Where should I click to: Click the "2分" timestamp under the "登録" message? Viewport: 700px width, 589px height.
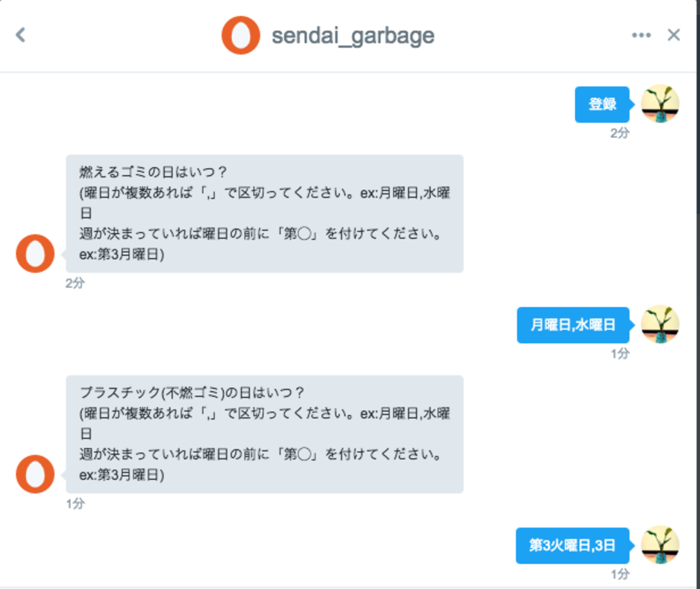coord(619,133)
